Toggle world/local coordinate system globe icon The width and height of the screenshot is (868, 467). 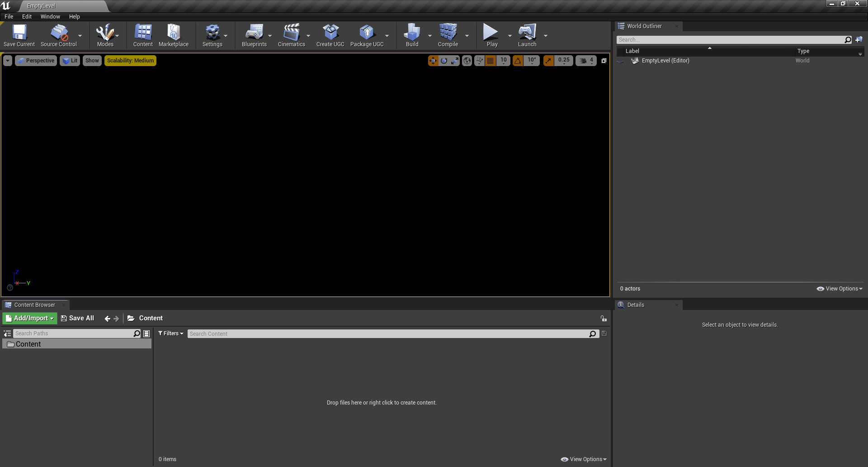click(467, 61)
